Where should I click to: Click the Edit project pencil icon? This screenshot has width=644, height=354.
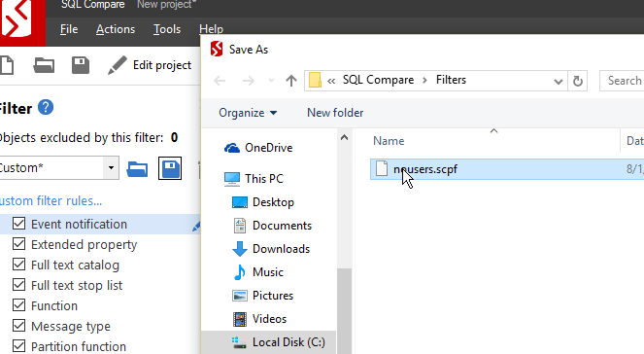pyautogui.click(x=118, y=65)
